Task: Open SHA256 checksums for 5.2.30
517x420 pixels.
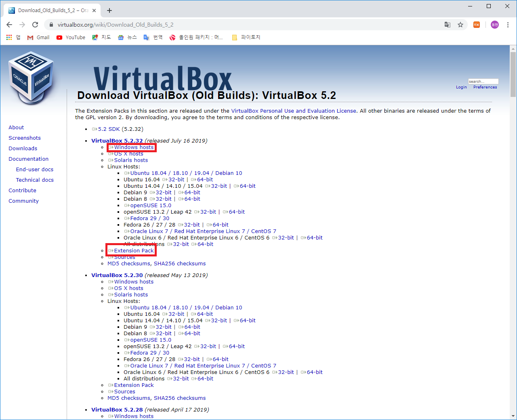Action: tap(180, 398)
